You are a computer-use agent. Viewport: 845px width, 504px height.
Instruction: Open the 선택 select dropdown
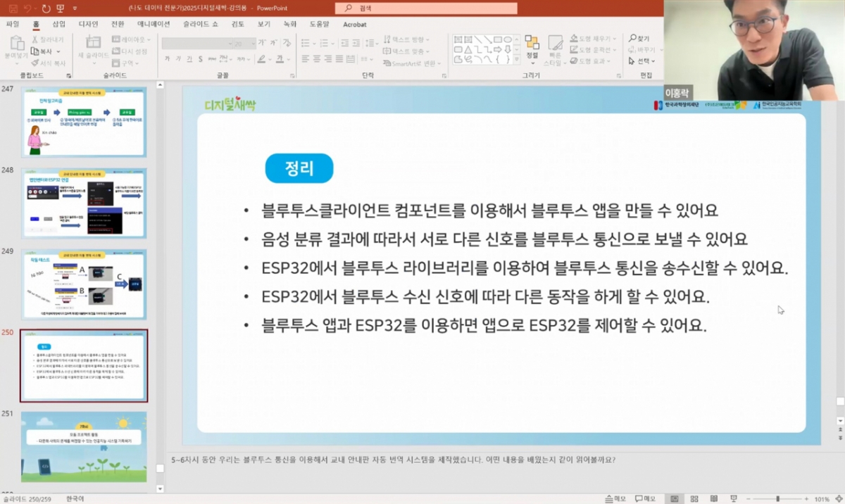click(641, 61)
